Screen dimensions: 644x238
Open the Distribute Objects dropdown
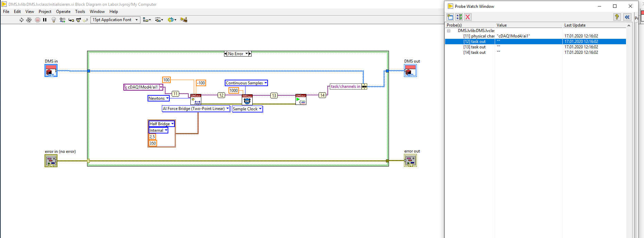click(x=159, y=20)
